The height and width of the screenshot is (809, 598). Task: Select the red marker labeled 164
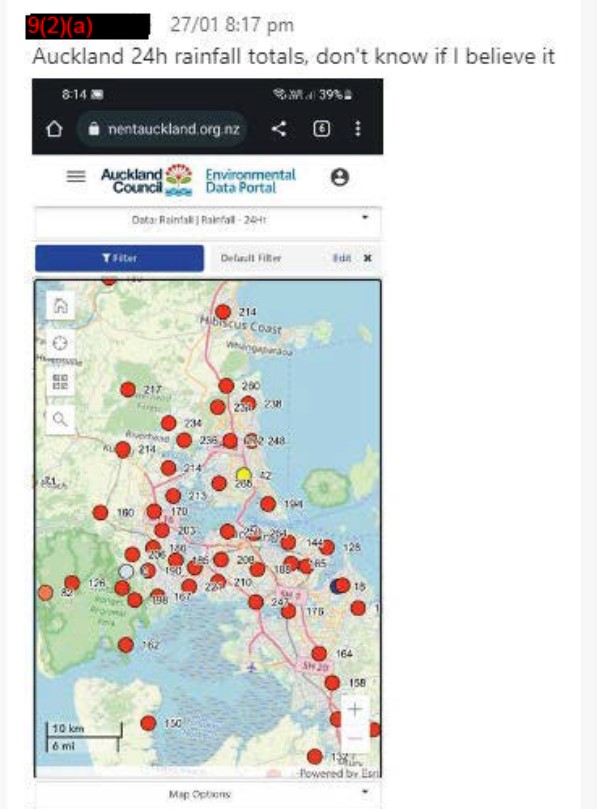point(319,654)
